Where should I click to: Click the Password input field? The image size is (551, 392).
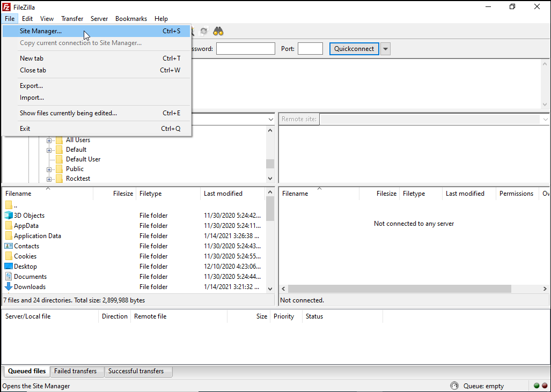pos(245,49)
